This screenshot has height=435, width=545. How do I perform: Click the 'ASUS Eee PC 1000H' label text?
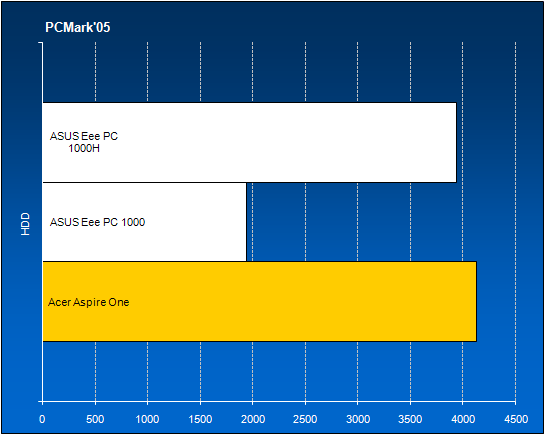84,142
